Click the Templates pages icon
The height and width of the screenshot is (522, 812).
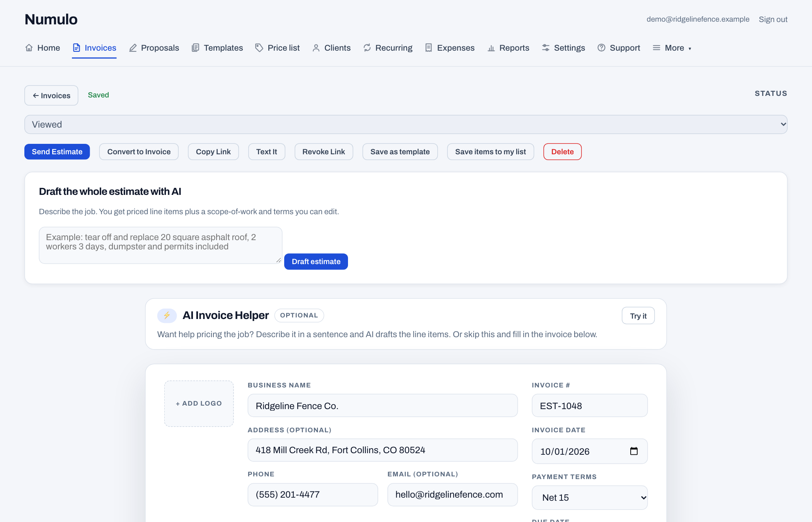196,48
